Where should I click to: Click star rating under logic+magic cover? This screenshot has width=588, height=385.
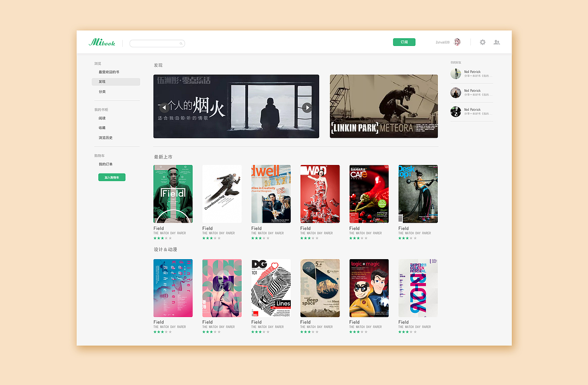point(359,332)
